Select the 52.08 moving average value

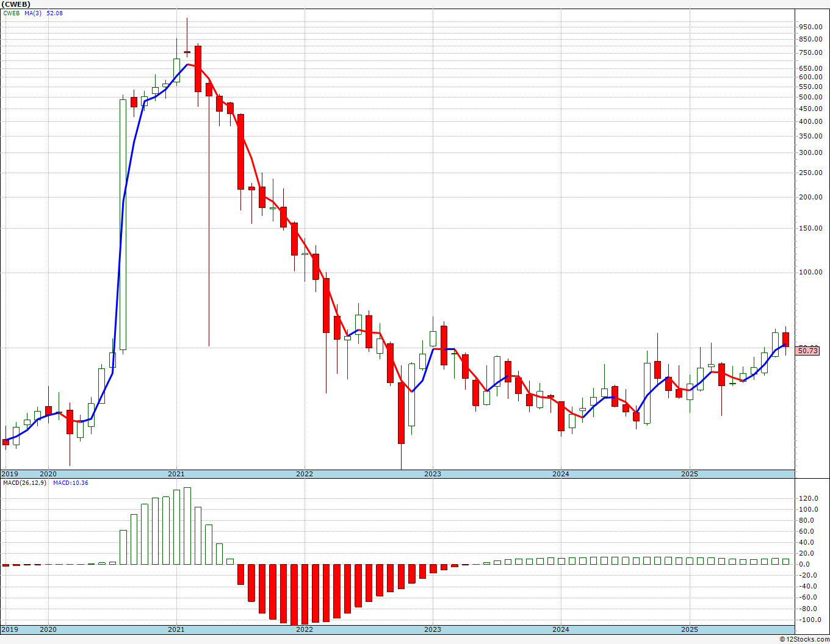pos(54,13)
